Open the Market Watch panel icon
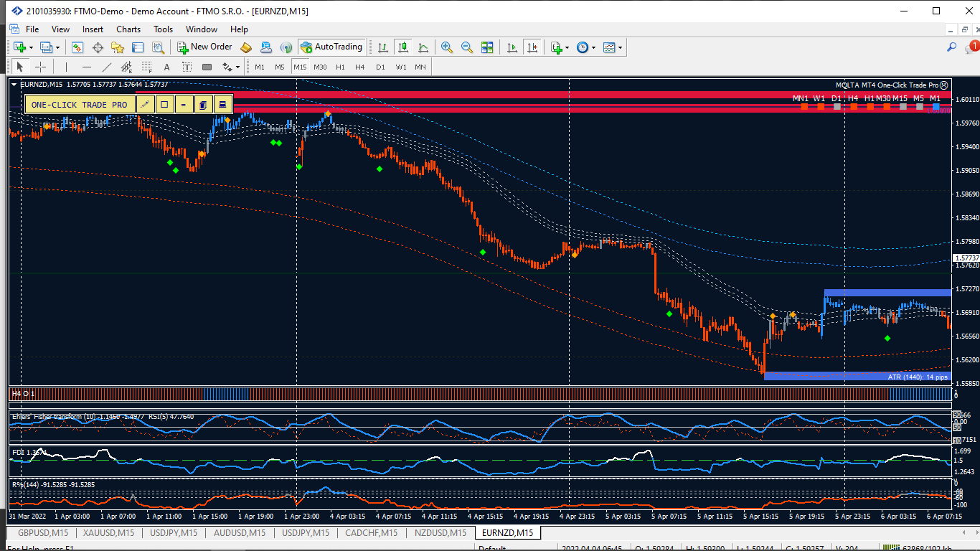 [77, 47]
